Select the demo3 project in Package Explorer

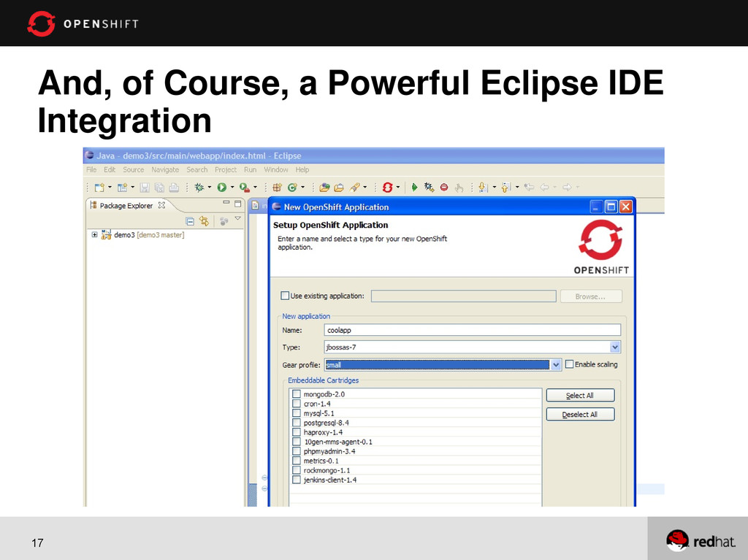149,234
